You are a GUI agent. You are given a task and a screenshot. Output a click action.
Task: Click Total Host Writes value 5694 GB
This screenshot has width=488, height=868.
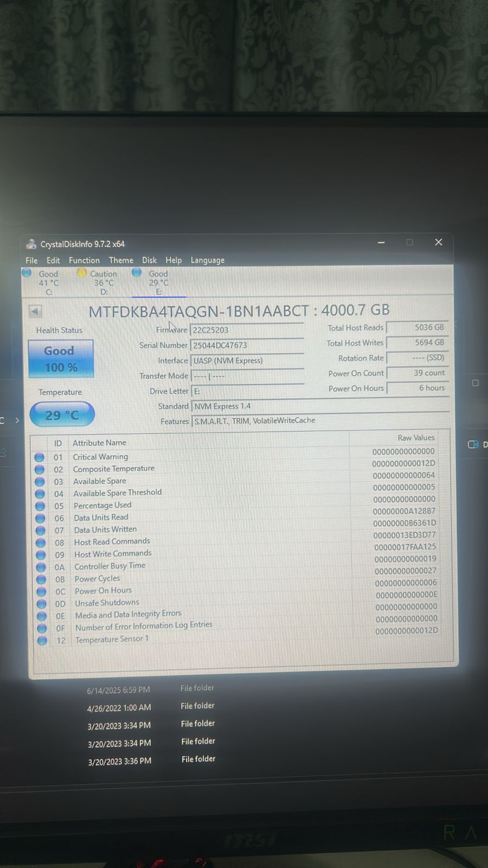[x=417, y=342]
